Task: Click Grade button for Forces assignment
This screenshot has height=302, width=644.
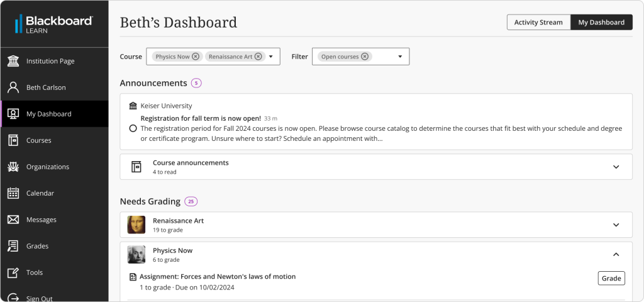Action: (x=611, y=278)
